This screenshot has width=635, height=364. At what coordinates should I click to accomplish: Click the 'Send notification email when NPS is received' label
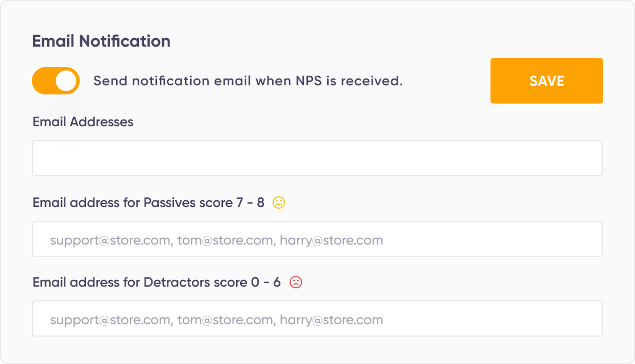[248, 81]
